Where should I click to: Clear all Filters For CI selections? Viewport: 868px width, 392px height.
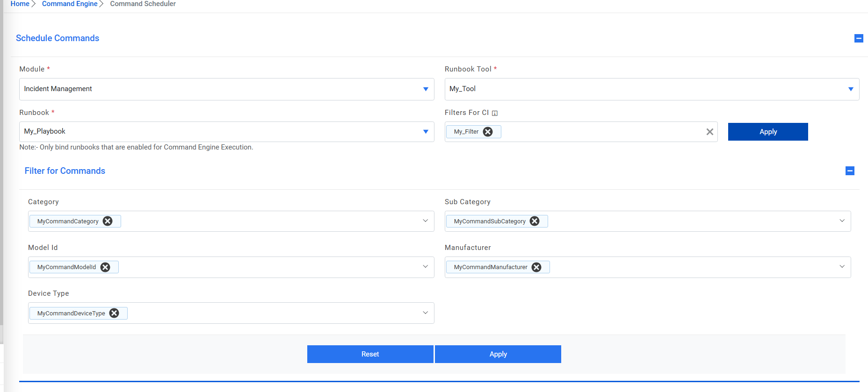[x=709, y=132]
